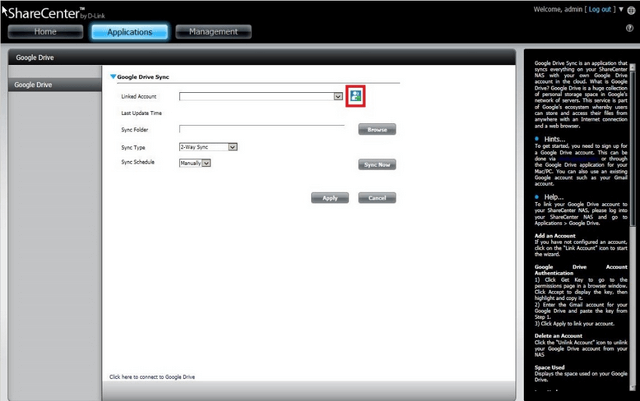
Task: Click the Sync Folder label
Action: pos(134,130)
